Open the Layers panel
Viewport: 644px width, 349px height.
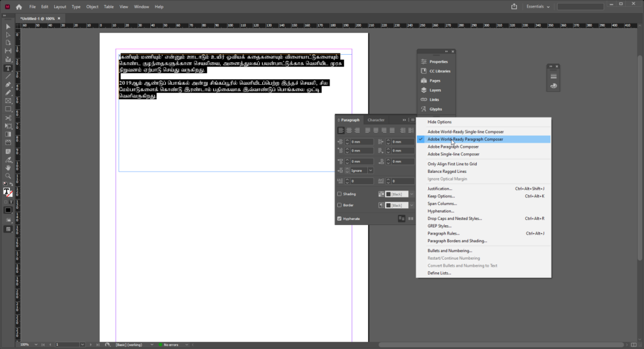point(436,90)
